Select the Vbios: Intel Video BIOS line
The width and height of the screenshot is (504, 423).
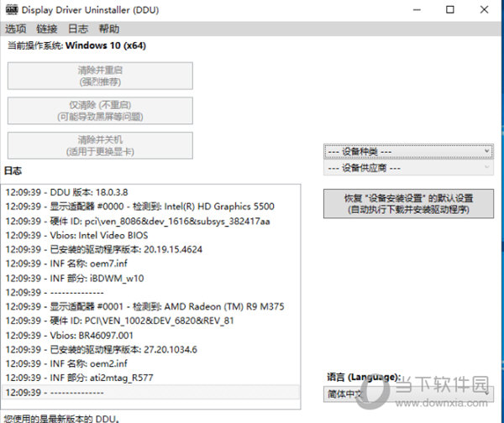tap(150, 235)
